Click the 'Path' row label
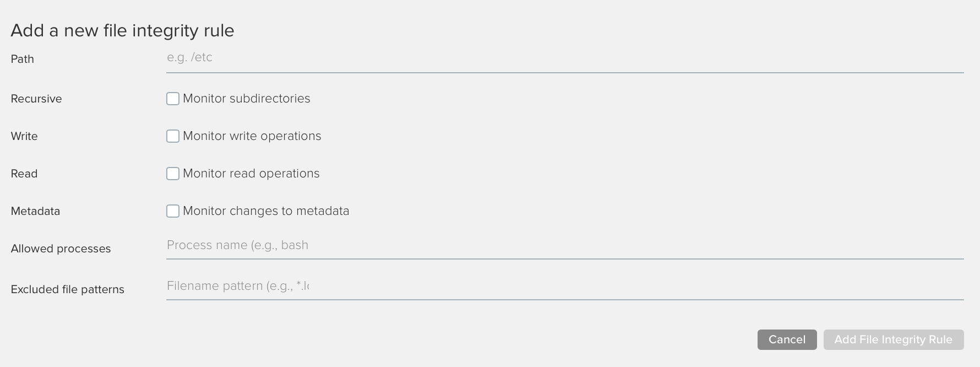 tap(23, 59)
